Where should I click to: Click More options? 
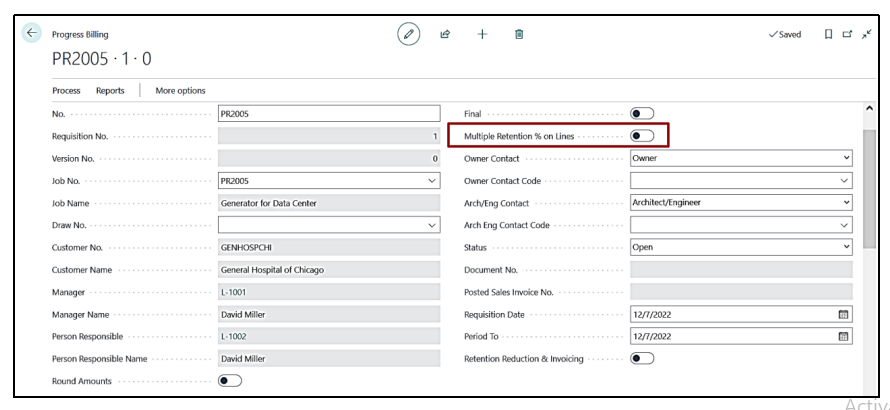point(180,90)
